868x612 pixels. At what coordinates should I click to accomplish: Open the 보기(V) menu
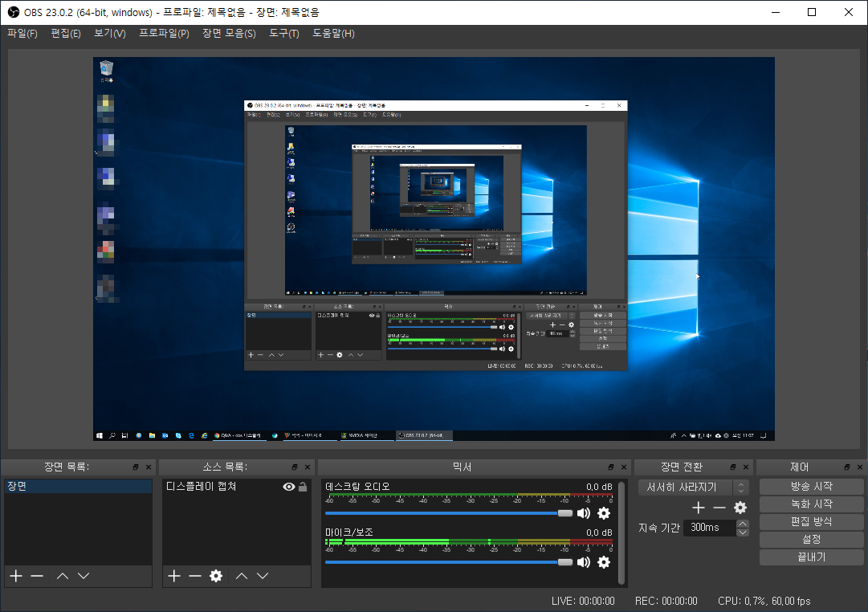110,34
